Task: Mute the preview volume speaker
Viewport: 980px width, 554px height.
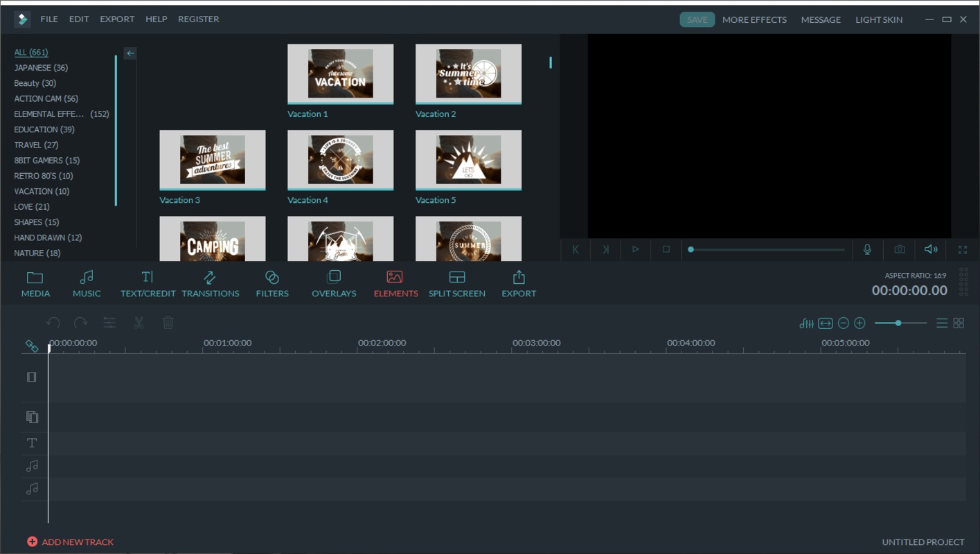Action: tap(931, 249)
